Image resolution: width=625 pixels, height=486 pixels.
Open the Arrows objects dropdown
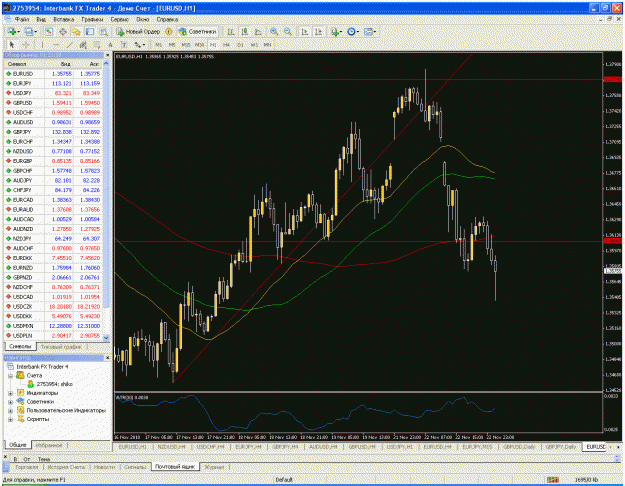(x=140, y=45)
